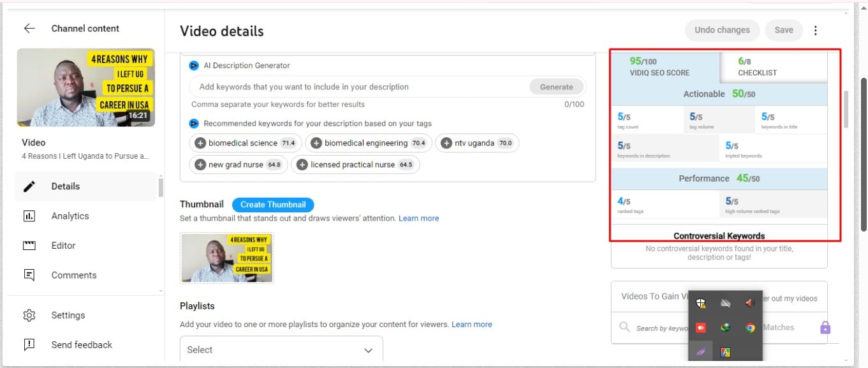Click the Comments icon in sidebar
Image resolution: width=868 pixels, height=368 pixels.
[29, 276]
